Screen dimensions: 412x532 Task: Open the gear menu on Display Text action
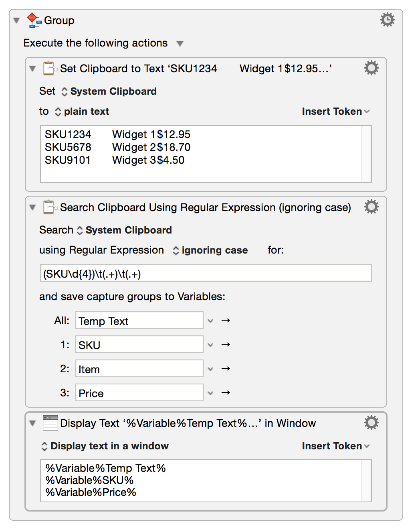coord(371,422)
